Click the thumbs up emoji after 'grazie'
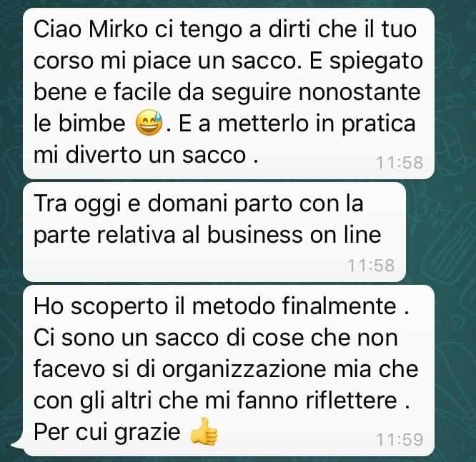This screenshot has height=462, width=476. click(204, 431)
